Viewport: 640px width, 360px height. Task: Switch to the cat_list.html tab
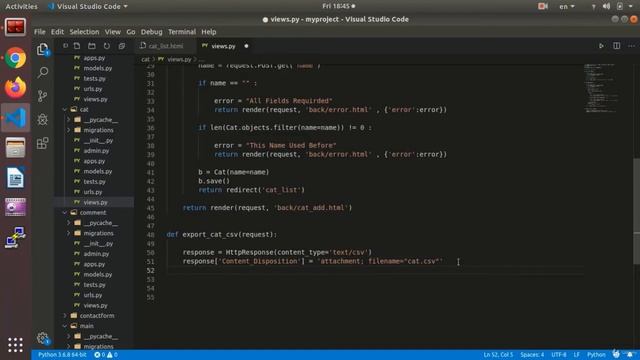[166, 46]
